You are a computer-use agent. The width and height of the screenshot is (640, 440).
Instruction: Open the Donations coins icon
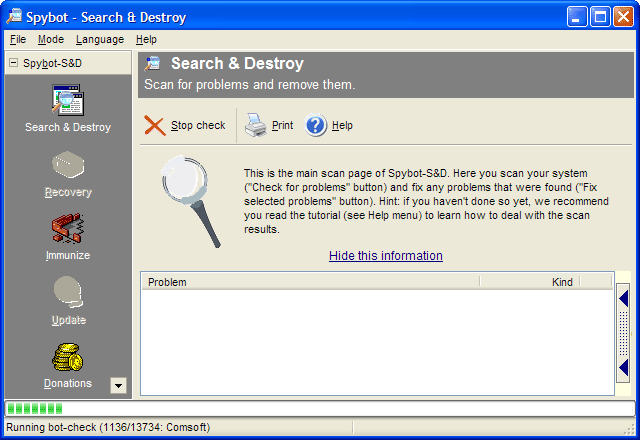pyautogui.click(x=68, y=357)
